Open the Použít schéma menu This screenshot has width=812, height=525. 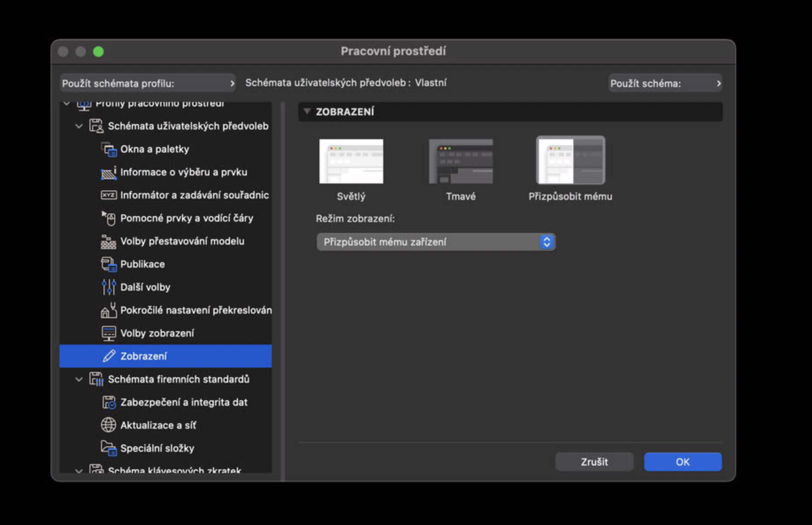point(665,83)
